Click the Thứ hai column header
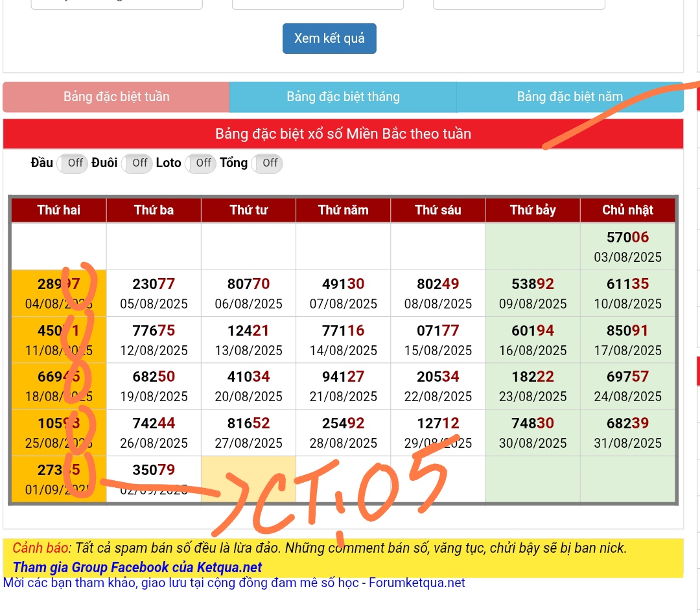Screen dimensions: 700x613 point(58,210)
